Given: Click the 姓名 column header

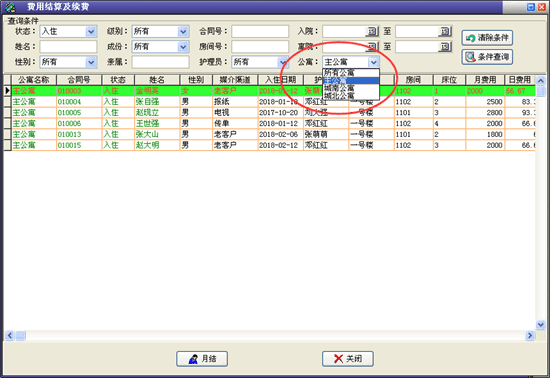Looking at the screenshot, I should tap(157, 80).
